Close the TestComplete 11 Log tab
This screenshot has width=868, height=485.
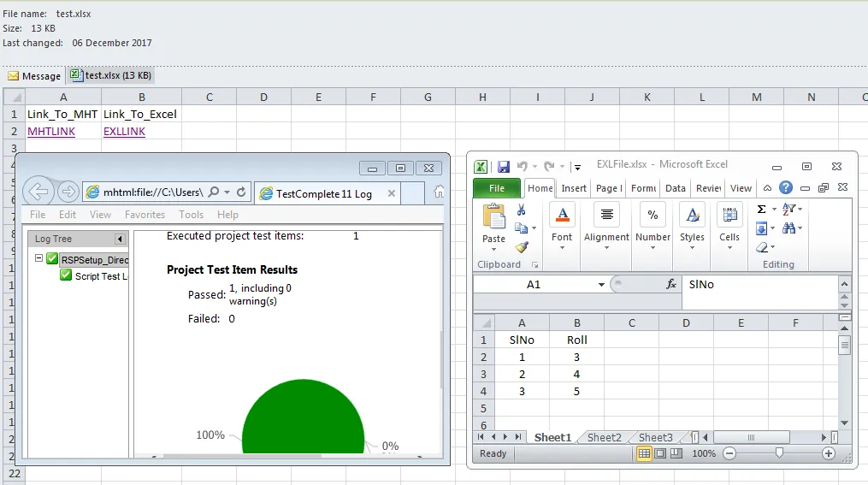coord(392,193)
